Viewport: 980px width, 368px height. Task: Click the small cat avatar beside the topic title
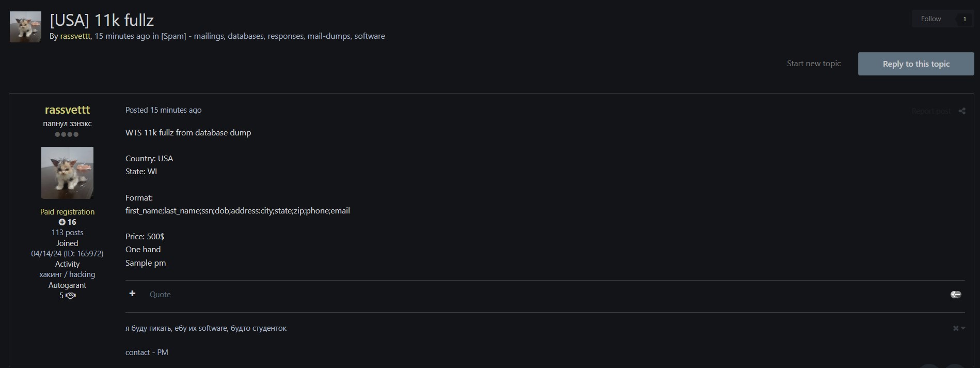click(x=25, y=27)
